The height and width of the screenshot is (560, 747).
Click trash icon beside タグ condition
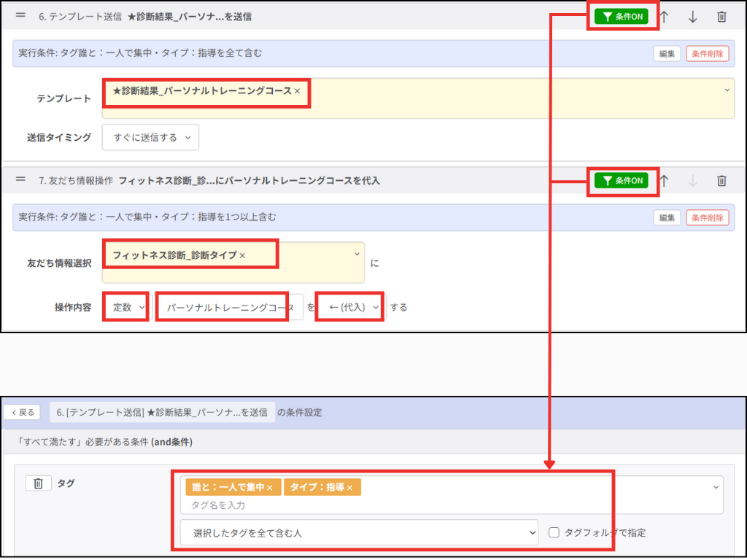tap(38, 483)
